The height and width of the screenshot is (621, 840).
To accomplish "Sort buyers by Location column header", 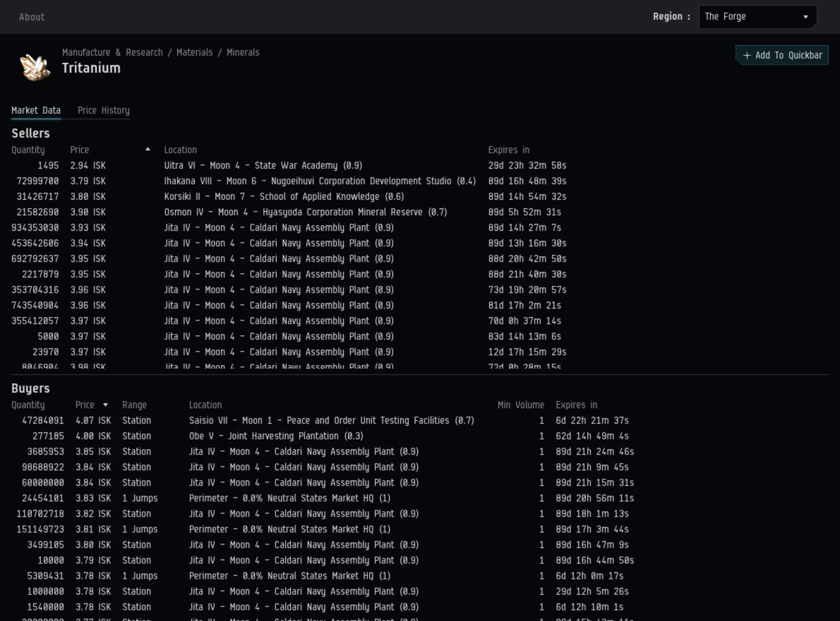I will pyautogui.click(x=205, y=405).
